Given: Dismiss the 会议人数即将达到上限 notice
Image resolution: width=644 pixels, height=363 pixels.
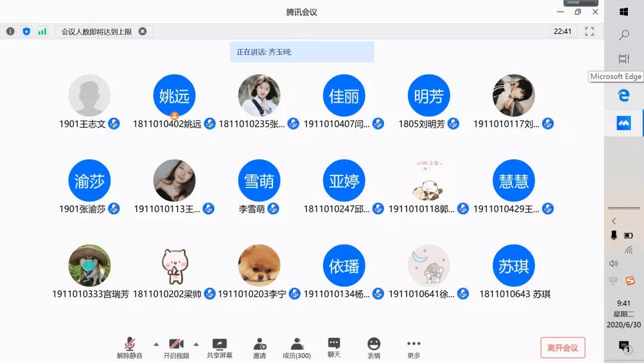Looking at the screenshot, I should coord(143,32).
